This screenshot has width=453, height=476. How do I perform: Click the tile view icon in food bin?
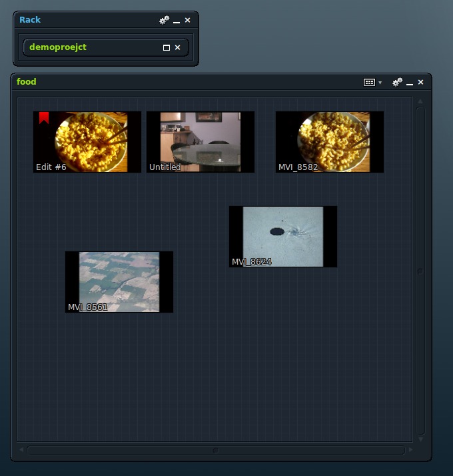pyautogui.click(x=369, y=82)
